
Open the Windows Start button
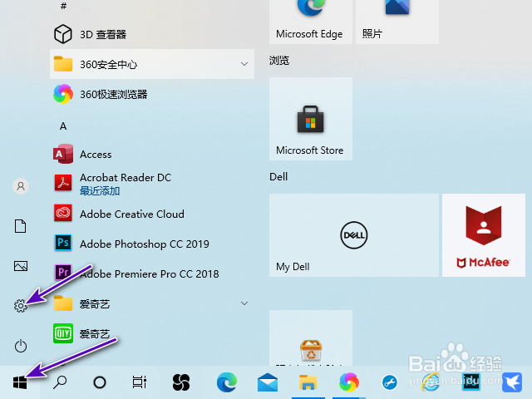20,382
